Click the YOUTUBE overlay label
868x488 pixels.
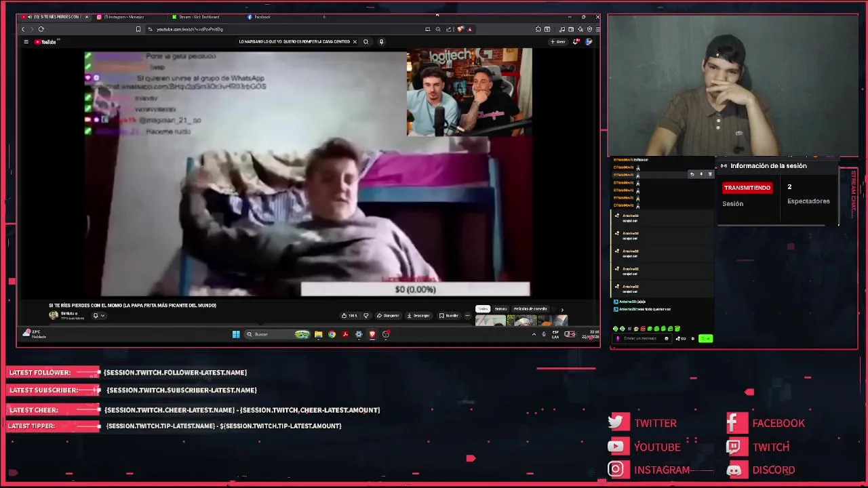[x=657, y=447]
